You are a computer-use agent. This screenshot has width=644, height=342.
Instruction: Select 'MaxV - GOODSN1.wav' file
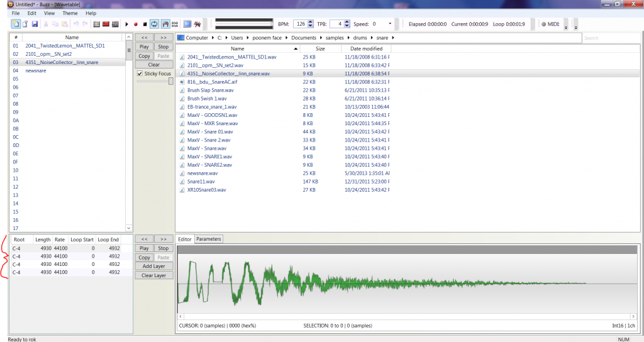213,116
